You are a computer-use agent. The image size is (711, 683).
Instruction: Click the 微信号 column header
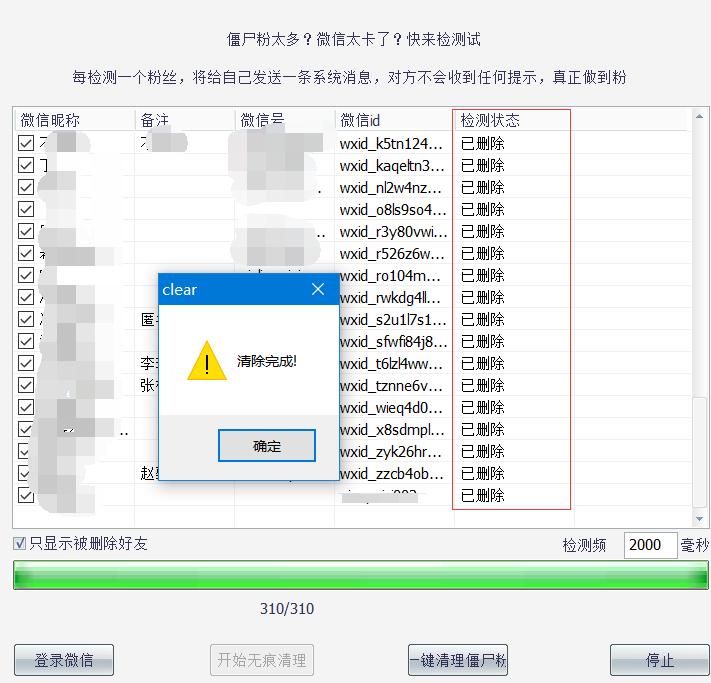click(284, 120)
